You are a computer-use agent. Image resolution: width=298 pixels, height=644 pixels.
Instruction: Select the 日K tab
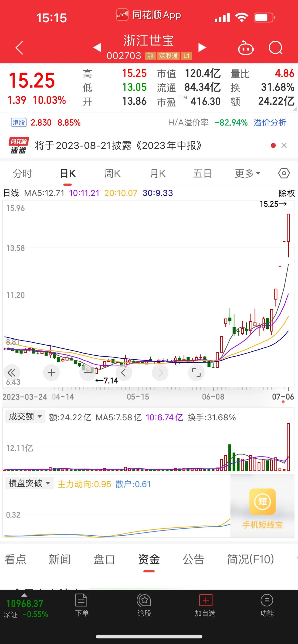click(68, 174)
